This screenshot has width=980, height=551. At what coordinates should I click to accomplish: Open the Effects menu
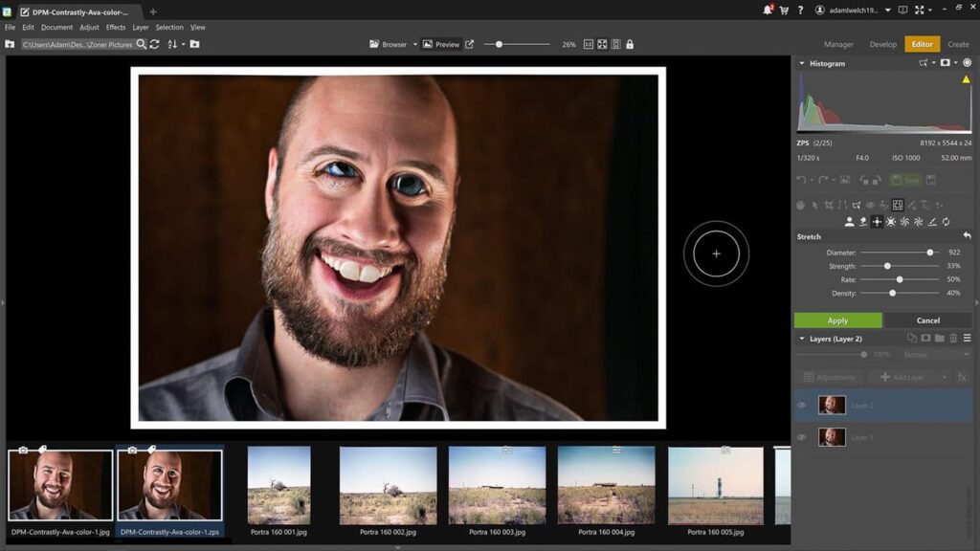click(x=116, y=28)
